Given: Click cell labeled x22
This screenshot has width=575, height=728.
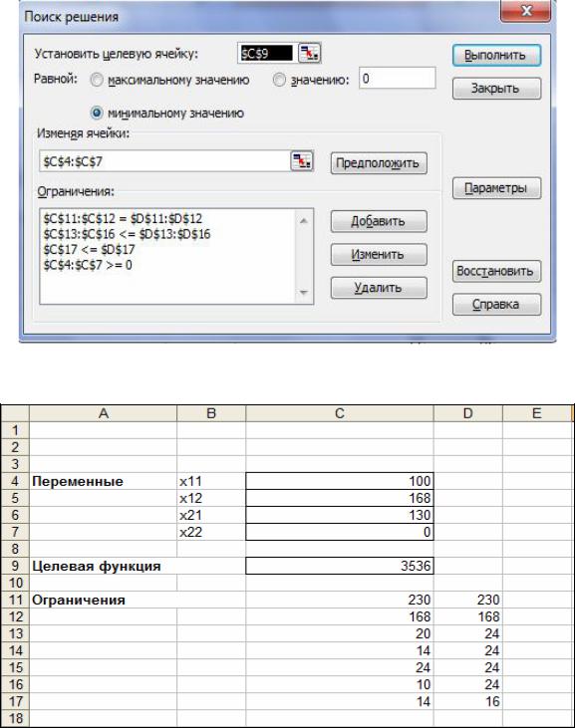Looking at the screenshot, I should 211,532.
